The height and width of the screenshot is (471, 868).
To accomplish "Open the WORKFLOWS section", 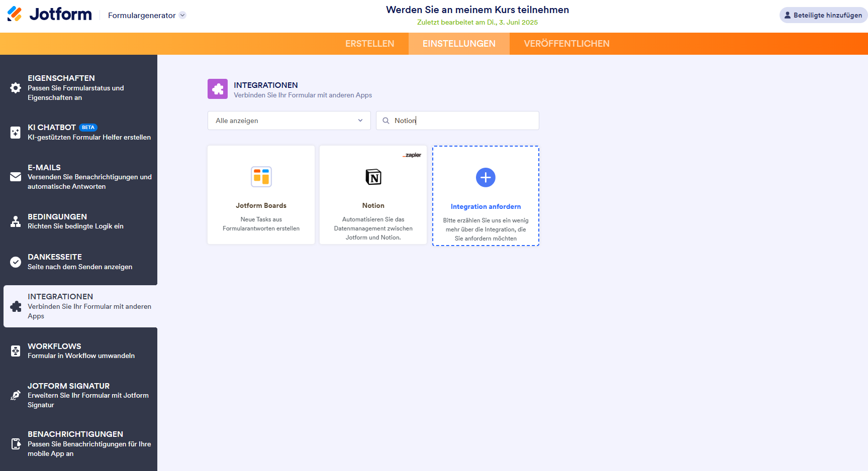I will point(79,351).
